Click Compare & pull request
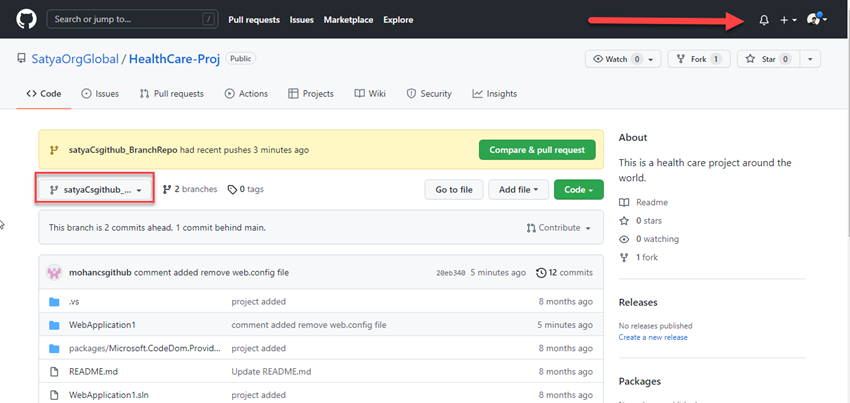Viewport: 850px width, 403px height. (537, 150)
